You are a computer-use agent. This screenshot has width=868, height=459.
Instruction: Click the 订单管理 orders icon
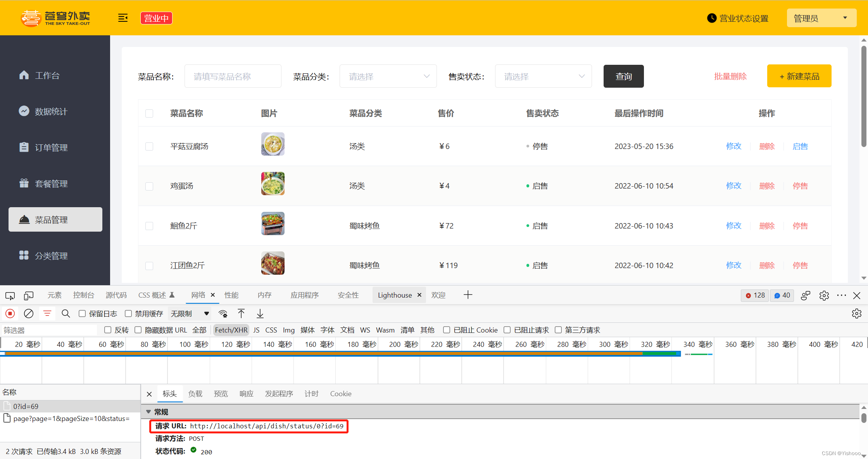pos(23,148)
